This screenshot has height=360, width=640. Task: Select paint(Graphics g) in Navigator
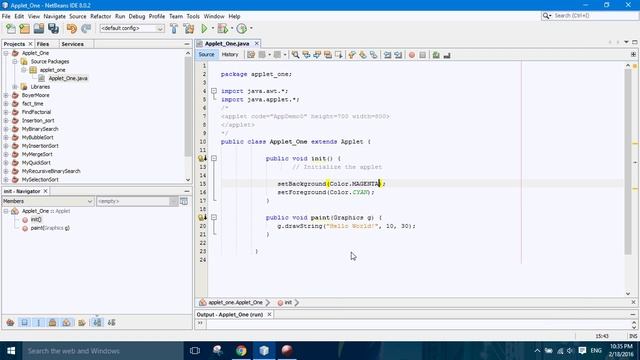(x=50, y=228)
